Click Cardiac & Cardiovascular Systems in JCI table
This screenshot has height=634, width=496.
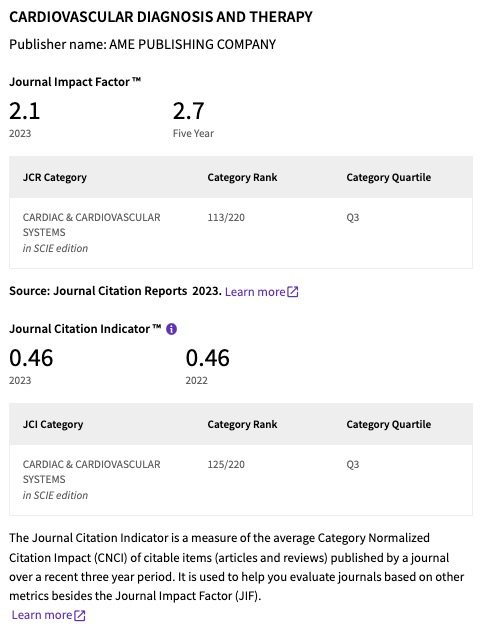(x=91, y=472)
